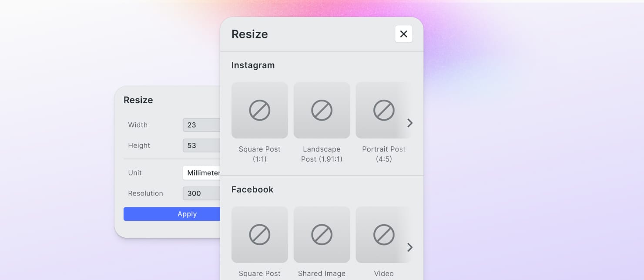Click the 'Width' label in small Resize panel
Screen dimensions: 644x280
tap(138, 125)
